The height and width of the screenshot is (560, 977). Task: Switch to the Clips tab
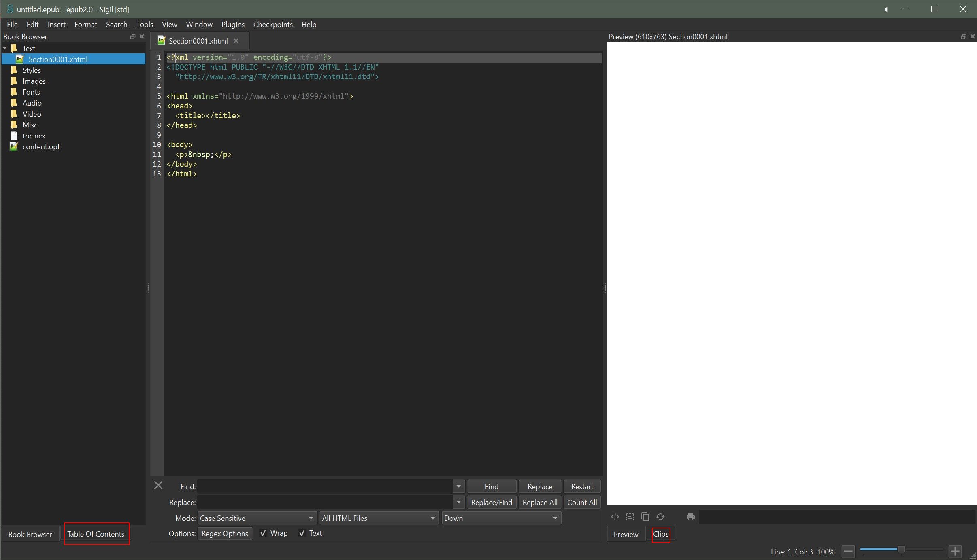[x=661, y=534]
